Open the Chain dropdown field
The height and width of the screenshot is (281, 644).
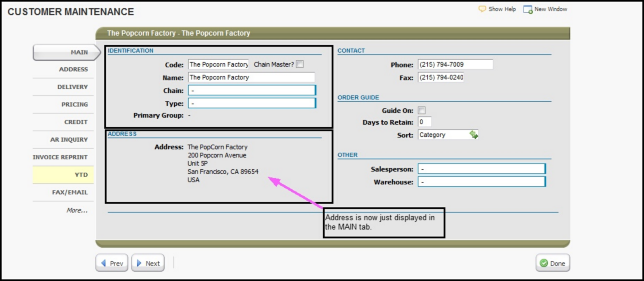tap(252, 90)
